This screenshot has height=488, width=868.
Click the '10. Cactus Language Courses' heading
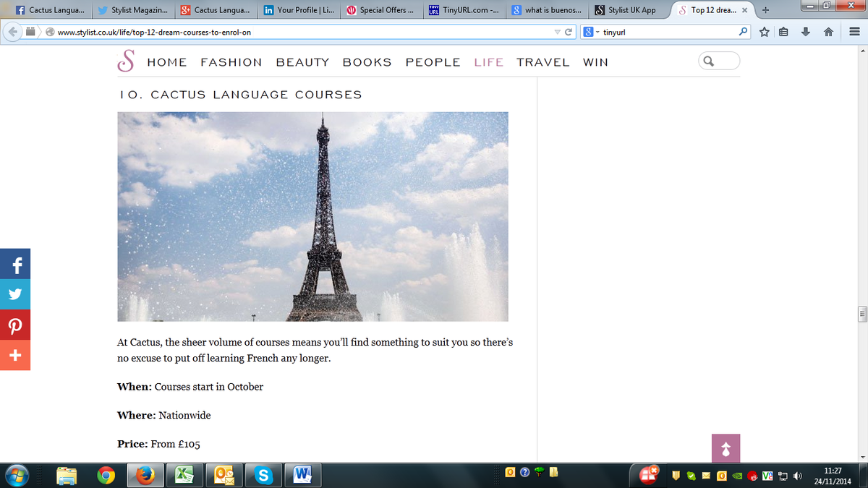239,95
